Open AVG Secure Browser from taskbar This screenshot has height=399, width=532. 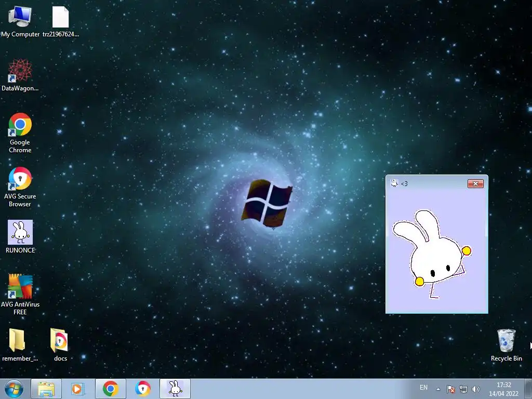142,389
